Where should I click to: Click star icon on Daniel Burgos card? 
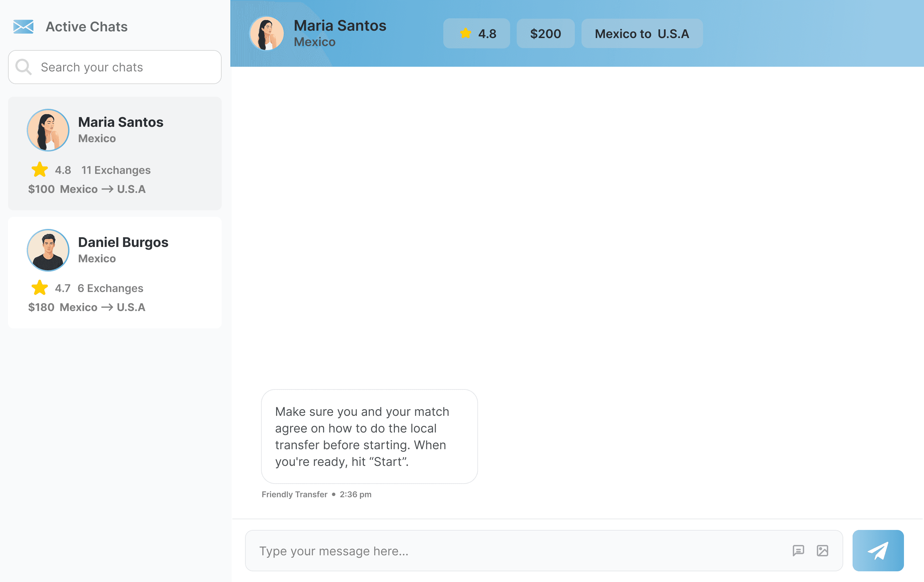point(39,288)
